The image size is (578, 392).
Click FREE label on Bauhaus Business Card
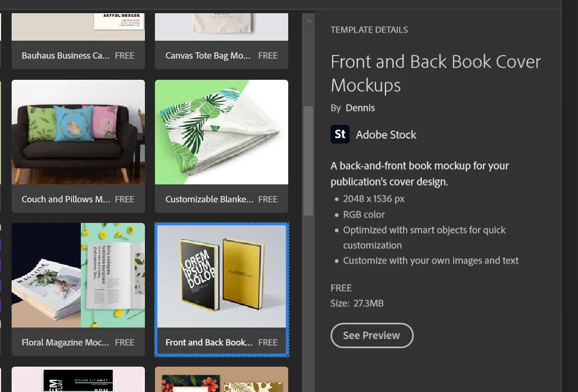pyautogui.click(x=125, y=55)
